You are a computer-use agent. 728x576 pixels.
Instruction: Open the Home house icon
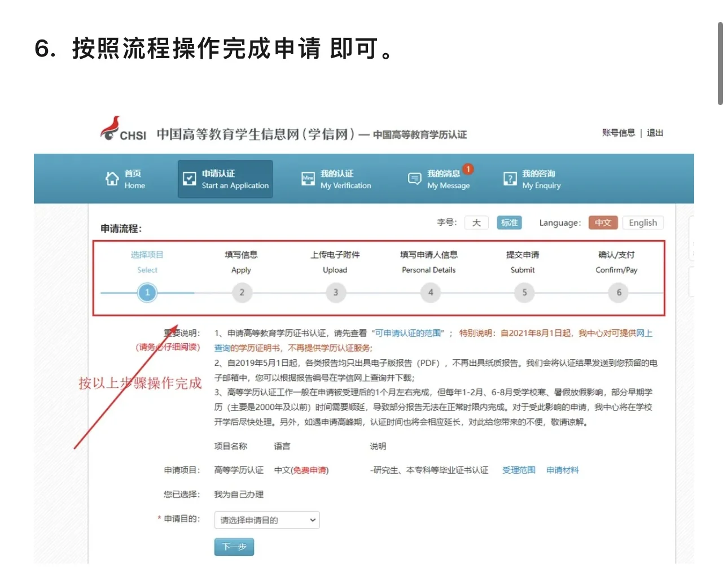pos(112,179)
